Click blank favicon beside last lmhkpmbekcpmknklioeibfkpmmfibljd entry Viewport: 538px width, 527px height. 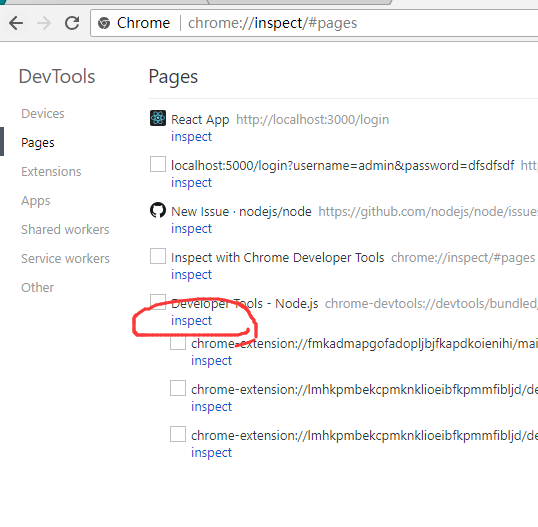point(178,434)
